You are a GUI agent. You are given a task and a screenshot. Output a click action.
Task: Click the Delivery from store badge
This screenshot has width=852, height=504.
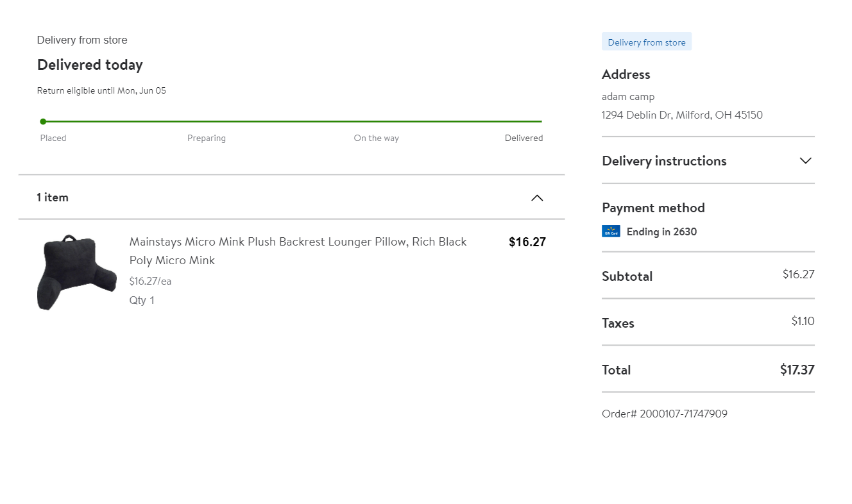(x=646, y=42)
